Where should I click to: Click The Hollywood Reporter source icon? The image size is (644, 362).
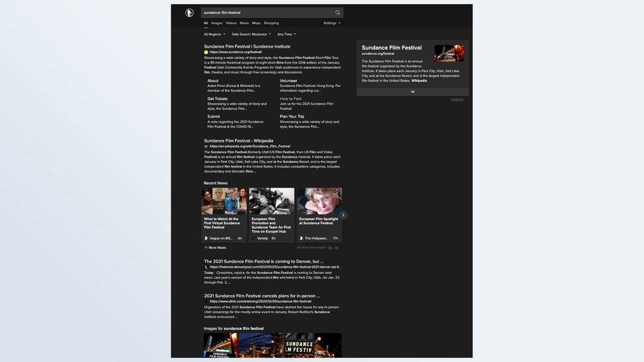coord(301,238)
